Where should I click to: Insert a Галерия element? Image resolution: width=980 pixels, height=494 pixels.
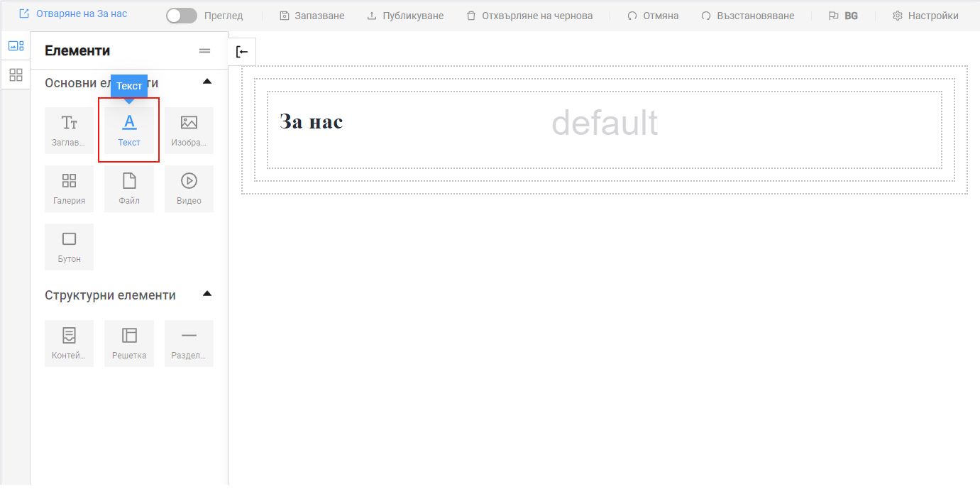[x=69, y=187]
